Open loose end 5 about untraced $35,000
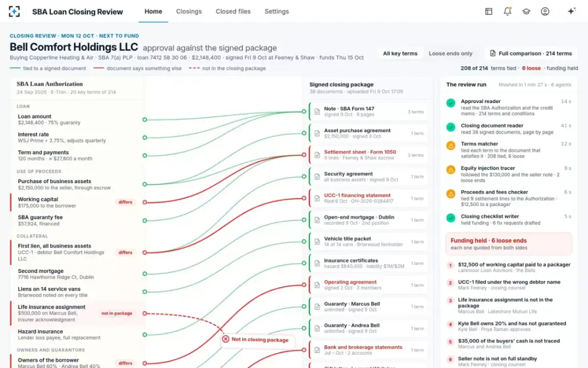The width and height of the screenshot is (588, 368). click(509, 344)
